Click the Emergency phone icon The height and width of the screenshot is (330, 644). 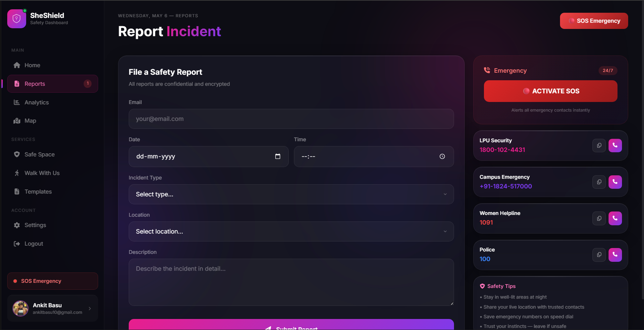[487, 70]
